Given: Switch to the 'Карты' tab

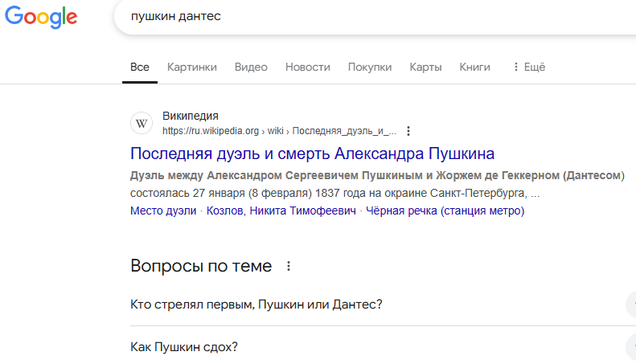Looking at the screenshot, I should 425,67.
